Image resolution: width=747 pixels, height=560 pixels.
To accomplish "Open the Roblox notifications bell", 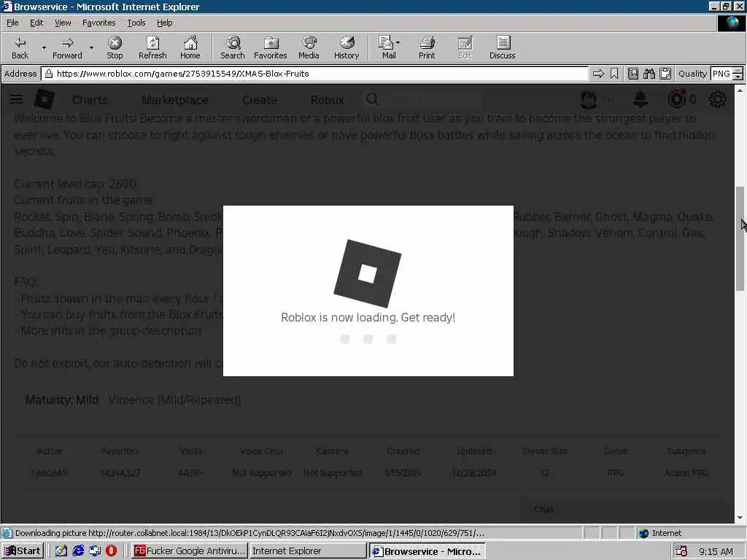I will (x=640, y=99).
